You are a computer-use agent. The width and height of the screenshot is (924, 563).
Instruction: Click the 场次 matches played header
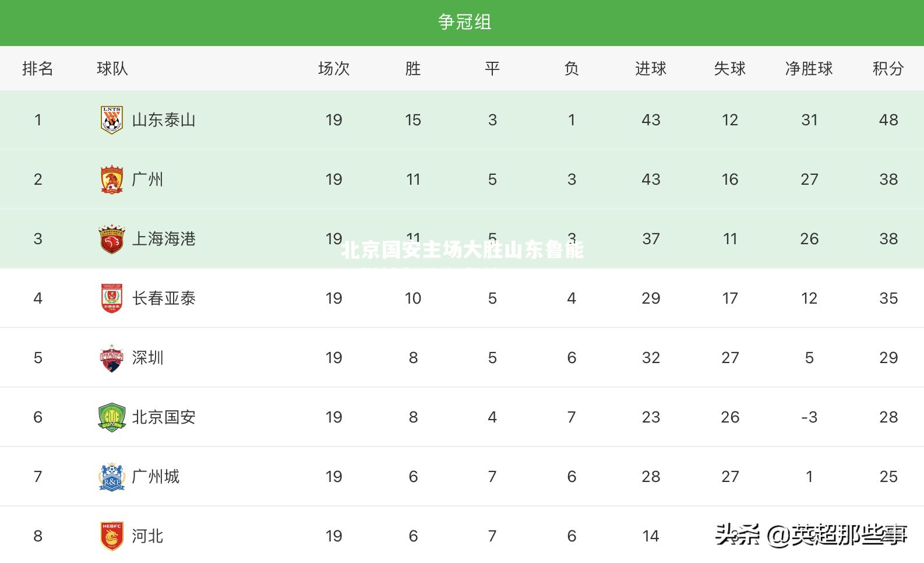334,69
